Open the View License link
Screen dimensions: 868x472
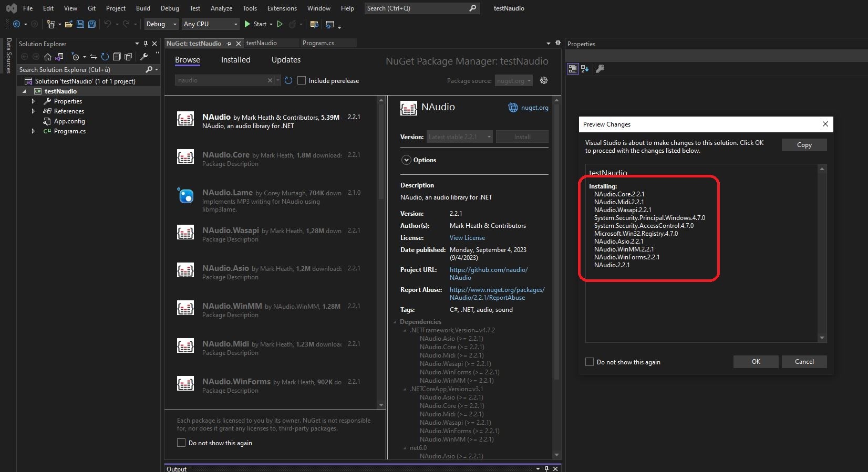pyautogui.click(x=467, y=238)
